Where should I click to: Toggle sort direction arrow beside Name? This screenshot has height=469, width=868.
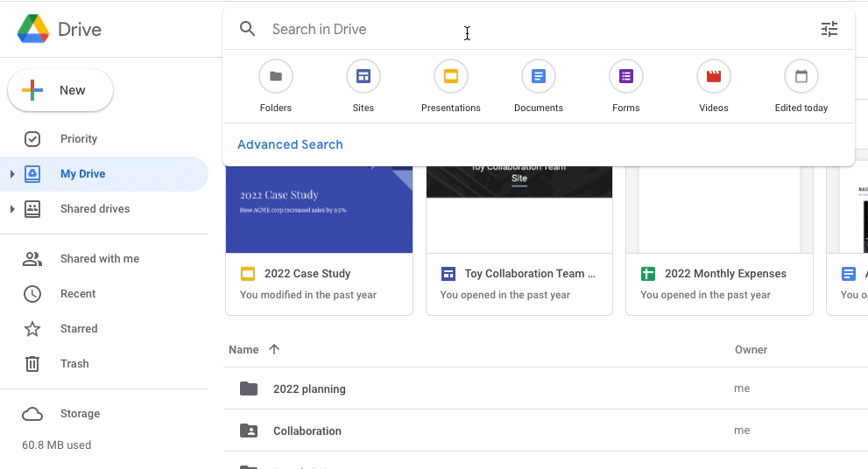[x=274, y=349]
